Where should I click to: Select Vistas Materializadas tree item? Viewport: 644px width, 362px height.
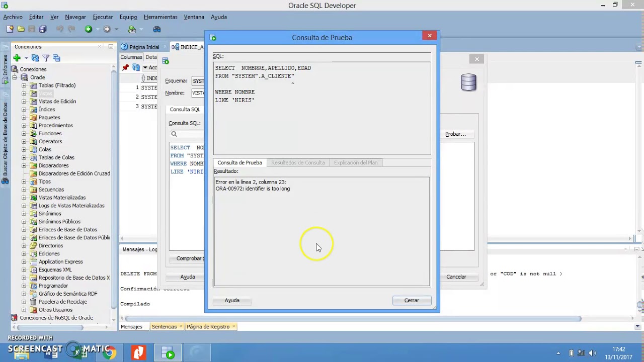point(62,198)
